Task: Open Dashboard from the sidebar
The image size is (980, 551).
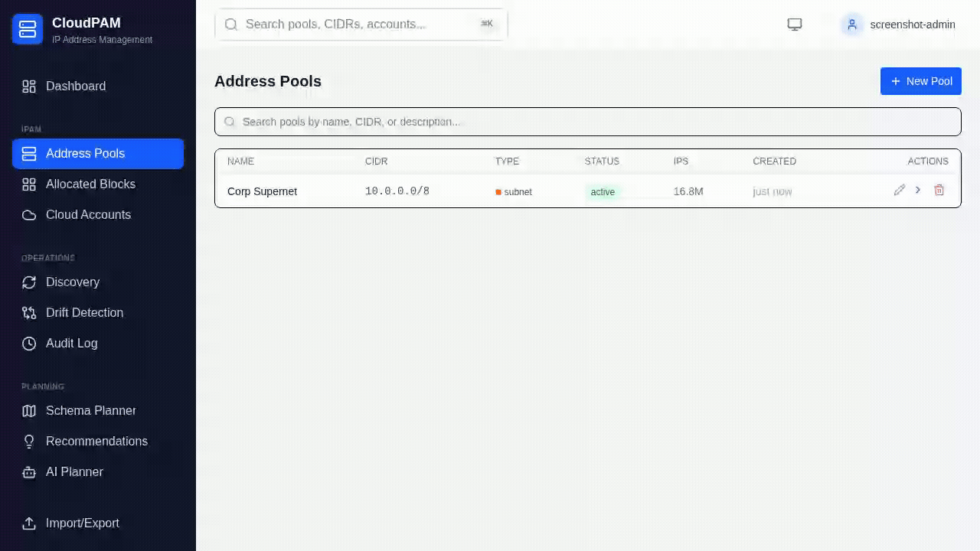Action: (x=98, y=86)
